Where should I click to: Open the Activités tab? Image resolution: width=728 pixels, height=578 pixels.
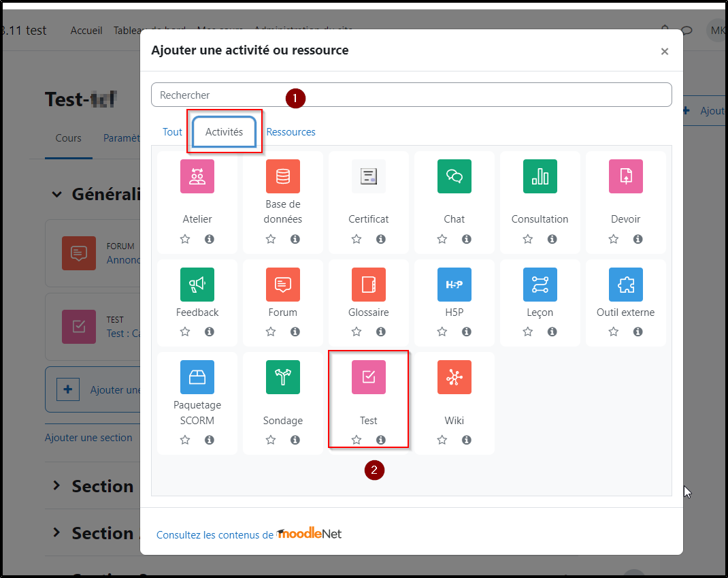(224, 132)
